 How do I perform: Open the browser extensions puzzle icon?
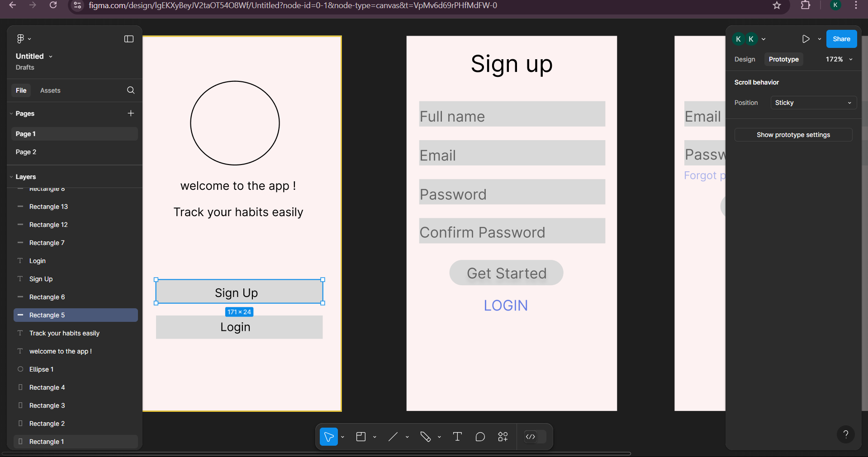point(806,5)
